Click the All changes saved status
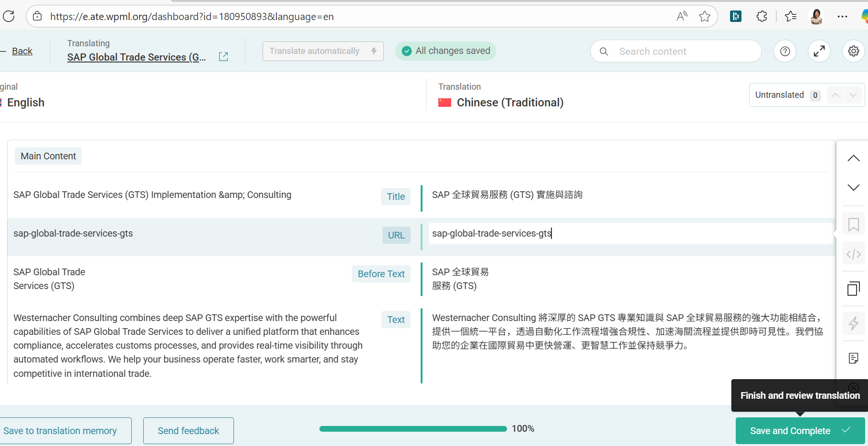The image size is (868, 446). 446,51
